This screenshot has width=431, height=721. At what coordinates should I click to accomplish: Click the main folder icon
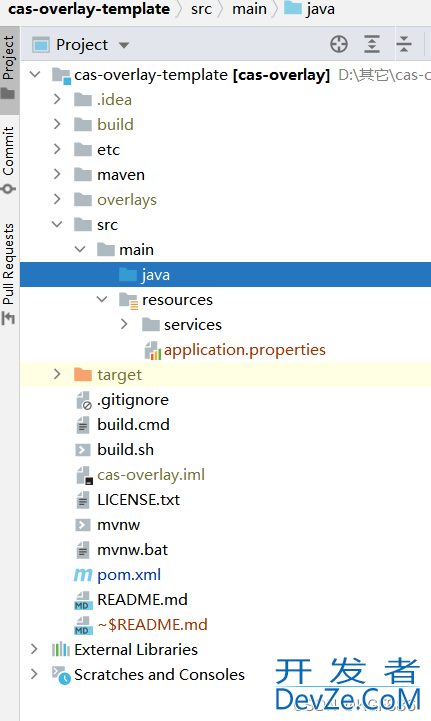106,249
